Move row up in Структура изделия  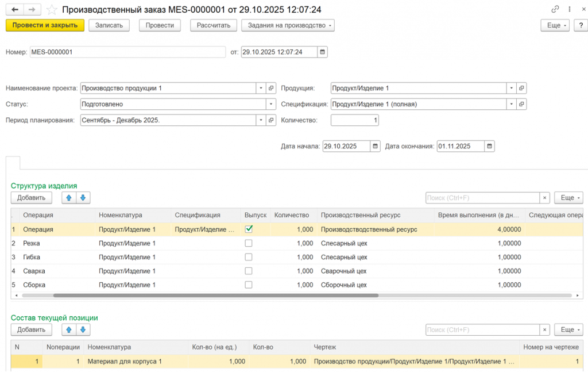[x=69, y=198]
